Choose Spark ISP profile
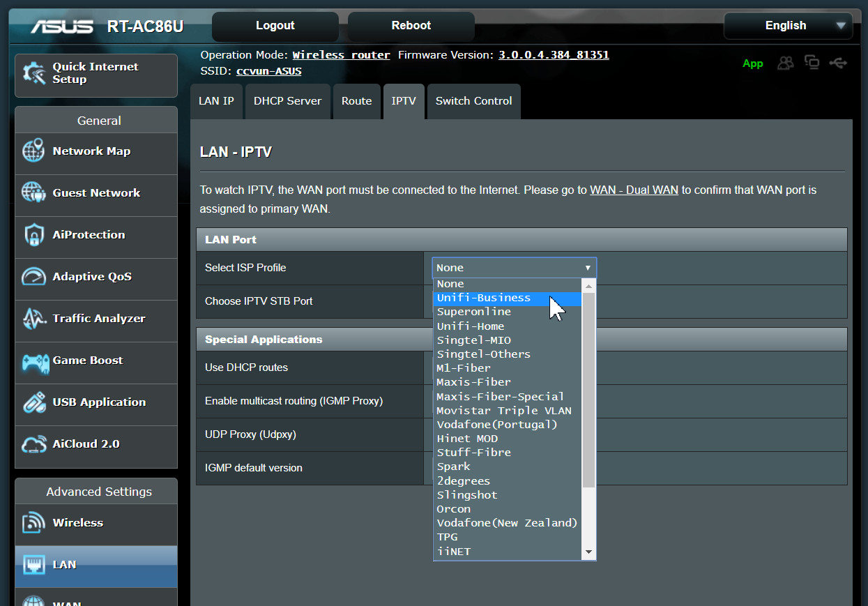 [508, 467]
